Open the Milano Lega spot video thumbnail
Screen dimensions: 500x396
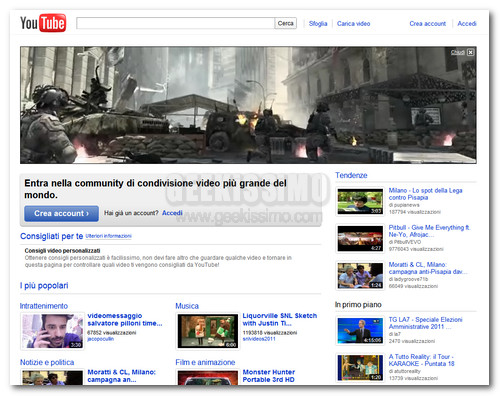[360, 201]
